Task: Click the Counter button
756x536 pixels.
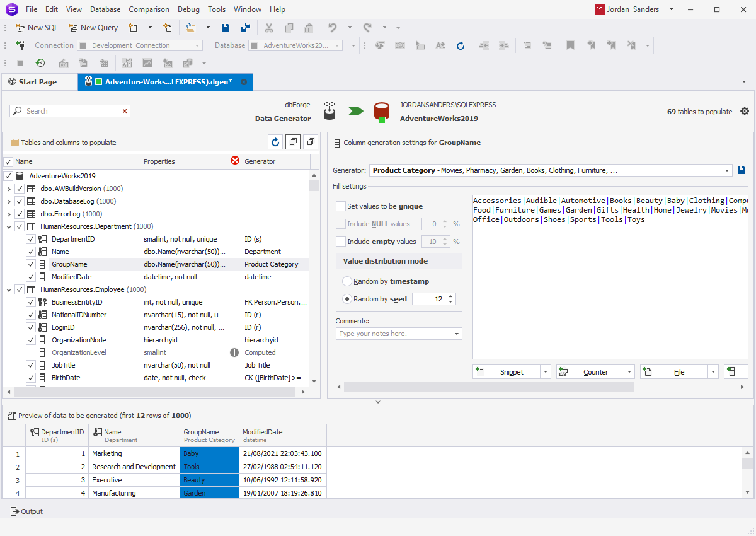Action: [x=590, y=372]
